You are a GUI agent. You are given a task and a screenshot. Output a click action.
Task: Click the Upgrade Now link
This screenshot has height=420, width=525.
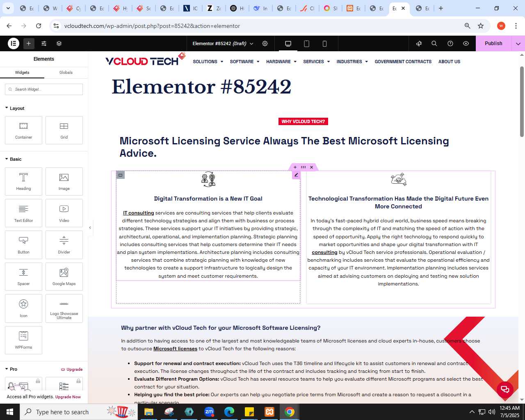pos(68,397)
